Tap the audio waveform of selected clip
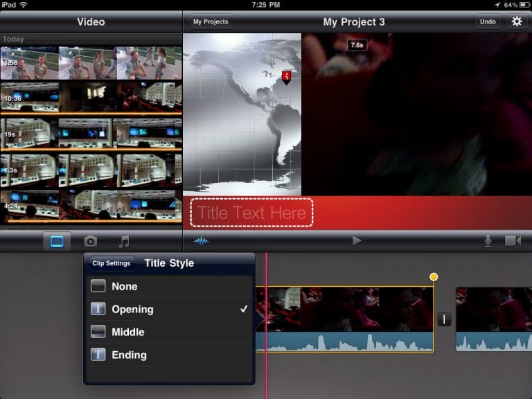 pos(345,342)
